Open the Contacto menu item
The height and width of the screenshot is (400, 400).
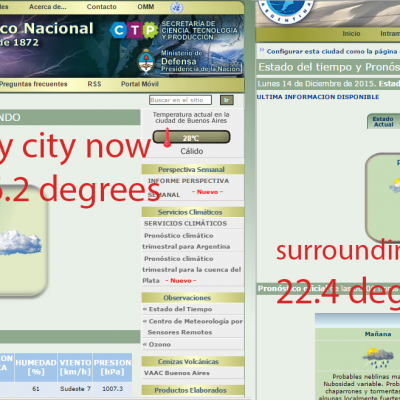(x=101, y=7)
